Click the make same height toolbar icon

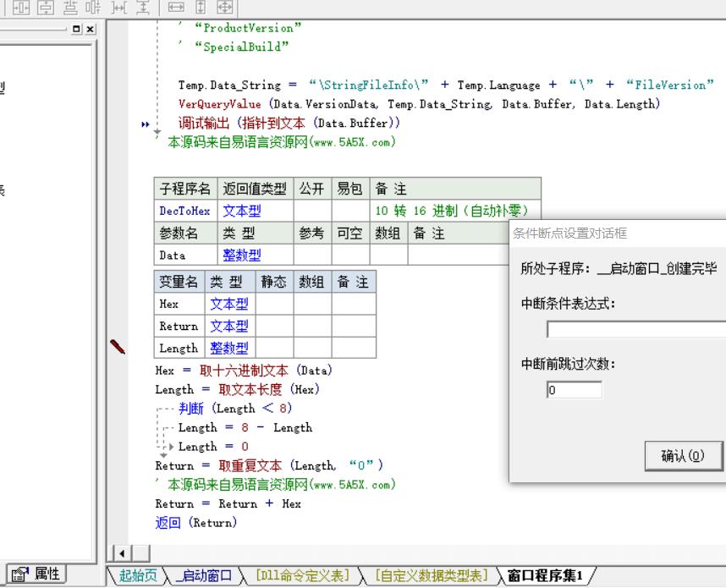click(201, 7)
